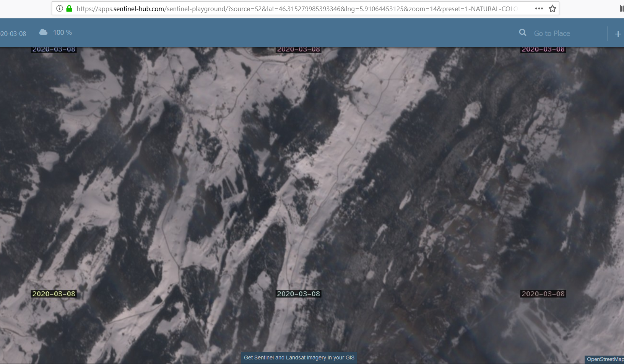
Task: Click the top-center 2020-03-08 tile label
Action: [x=299, y=49]
